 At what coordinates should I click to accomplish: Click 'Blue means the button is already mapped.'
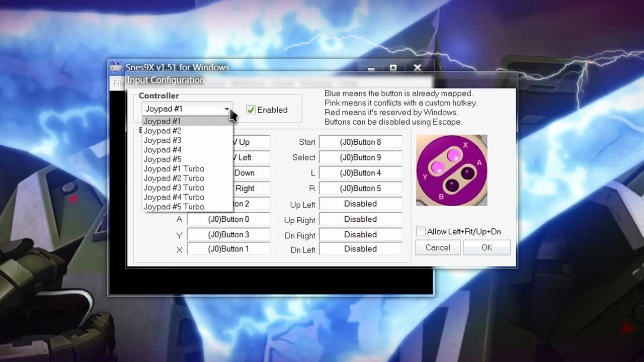click(x=398, y=94)
